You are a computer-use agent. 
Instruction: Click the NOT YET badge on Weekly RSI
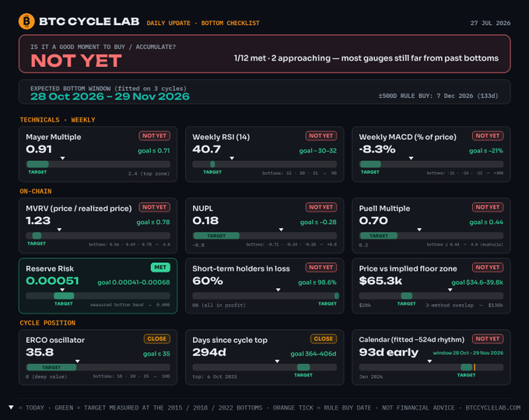point(321,135)
